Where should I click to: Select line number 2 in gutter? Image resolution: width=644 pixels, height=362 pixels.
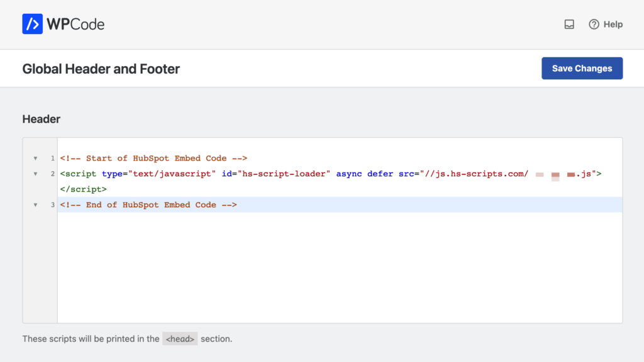(x=53, y=174)
